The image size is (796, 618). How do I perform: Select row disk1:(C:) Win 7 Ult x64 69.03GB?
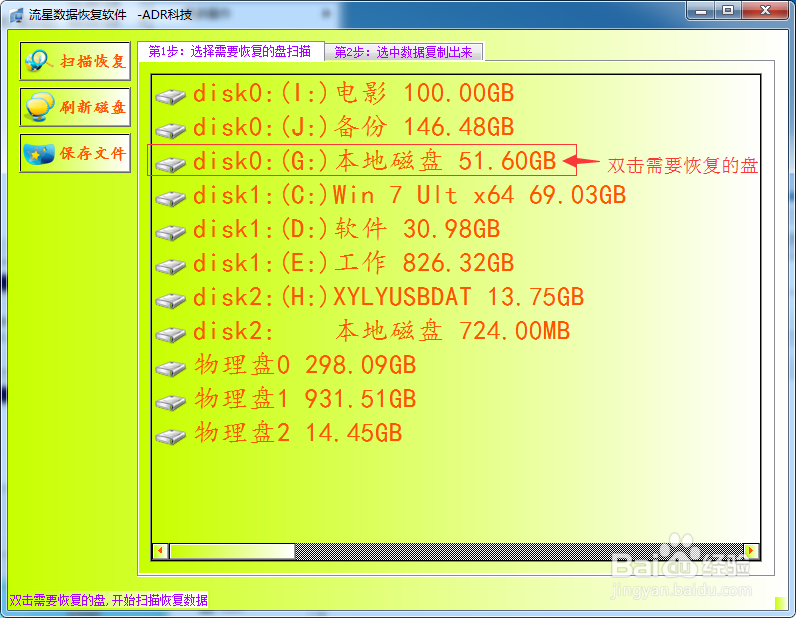(391, 196)
